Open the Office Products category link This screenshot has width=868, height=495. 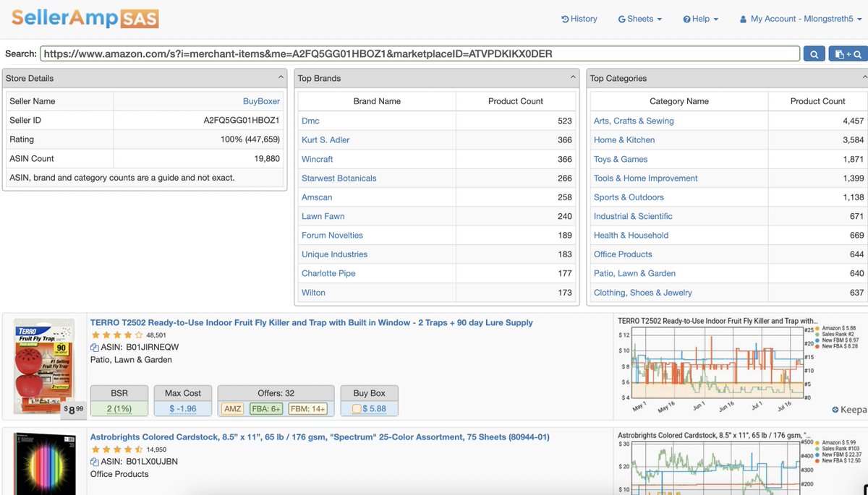(623, 254)
